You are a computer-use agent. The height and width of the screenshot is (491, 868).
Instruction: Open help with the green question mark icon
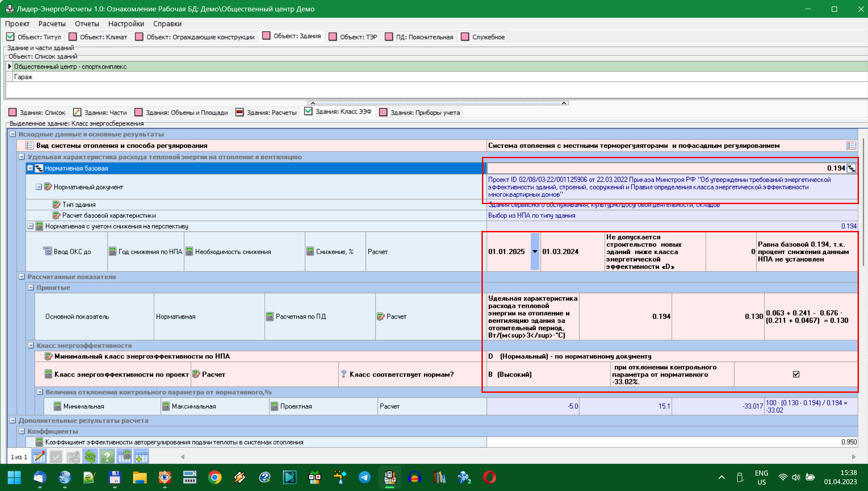click(x=107, y=456)
